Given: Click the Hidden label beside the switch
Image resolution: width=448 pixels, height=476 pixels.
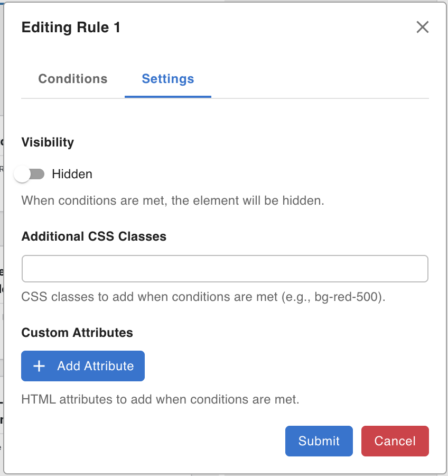Looking at the screenshot, I should click(72, 174).
